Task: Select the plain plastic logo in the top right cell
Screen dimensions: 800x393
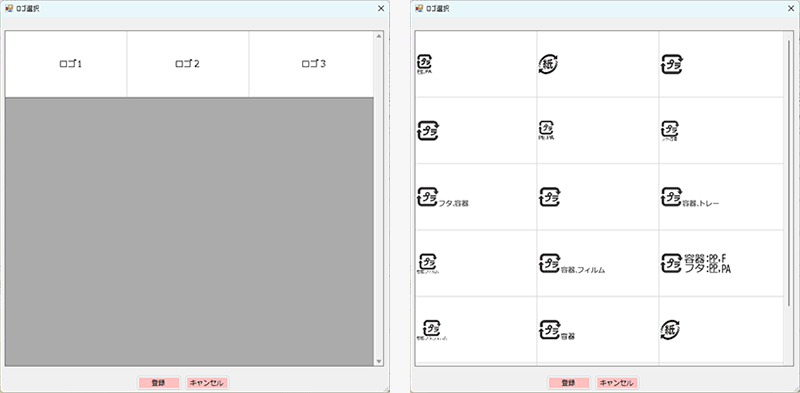Action: (x=672, y=64)
